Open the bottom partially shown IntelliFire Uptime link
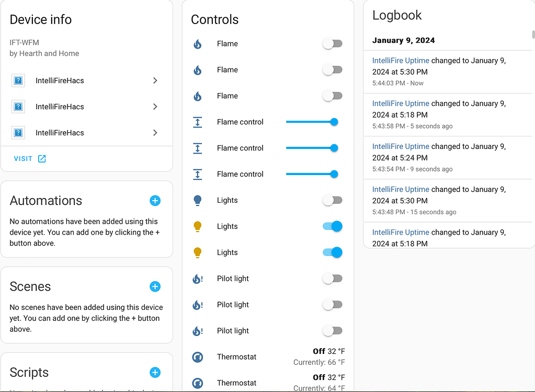535x392 pixels. tap(401, 233)
